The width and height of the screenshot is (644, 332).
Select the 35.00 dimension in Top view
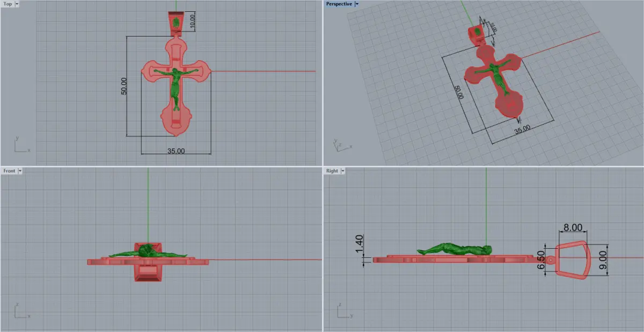[x=176, y=151]
